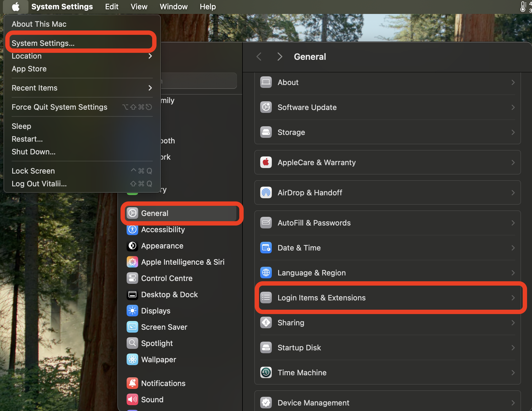Choose Log Out Vitalii… menu item
Image resolution: width=532 pixels, height=411 pixels.
pos(82,184)
